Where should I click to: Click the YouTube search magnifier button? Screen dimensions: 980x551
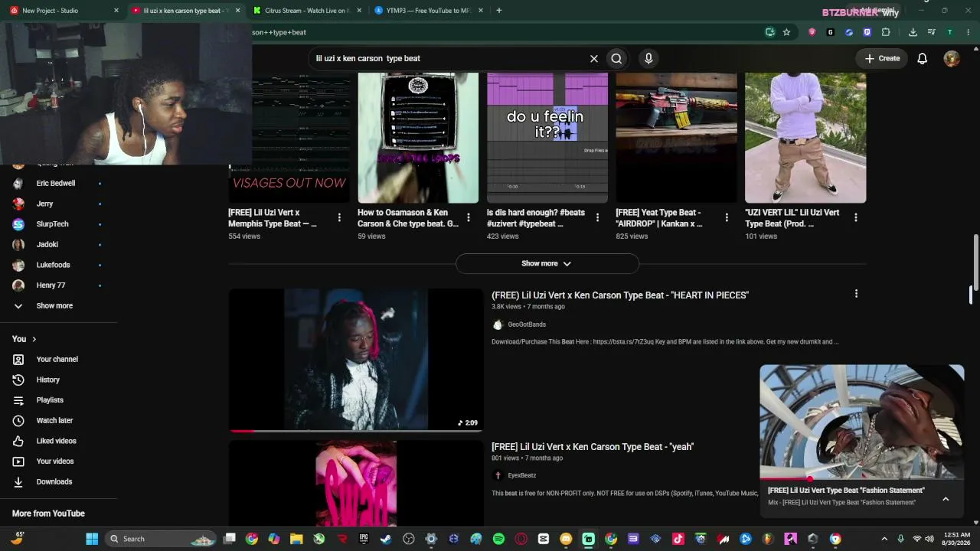[x=616, y=59]
